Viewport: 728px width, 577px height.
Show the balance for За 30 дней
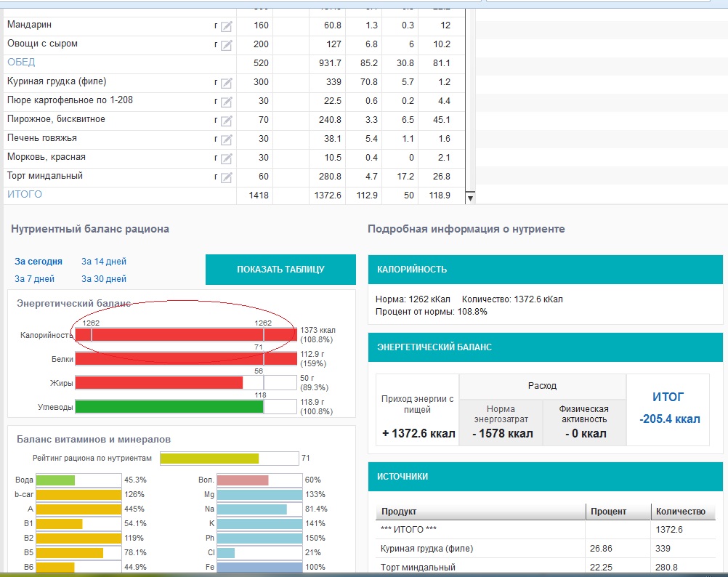(x=103, y=279)
